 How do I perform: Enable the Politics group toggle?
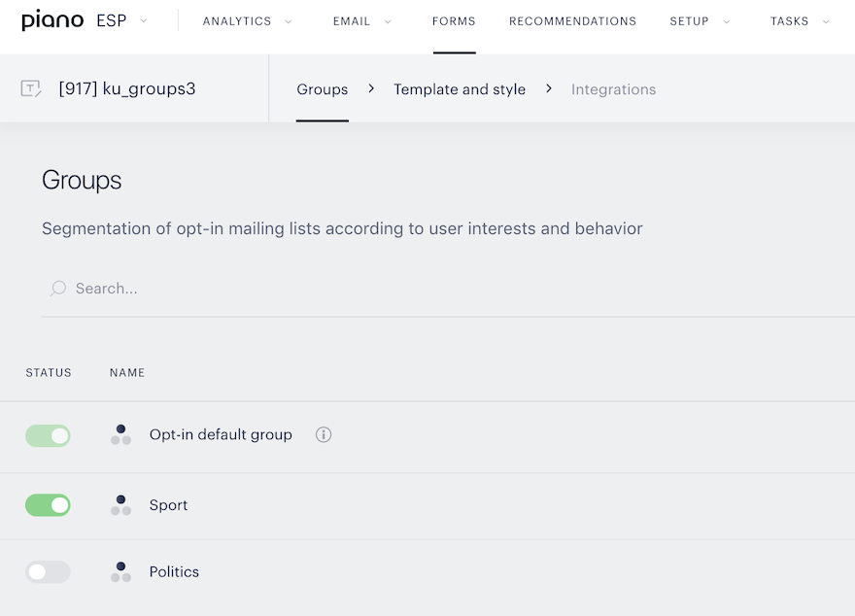pos(48,572)
